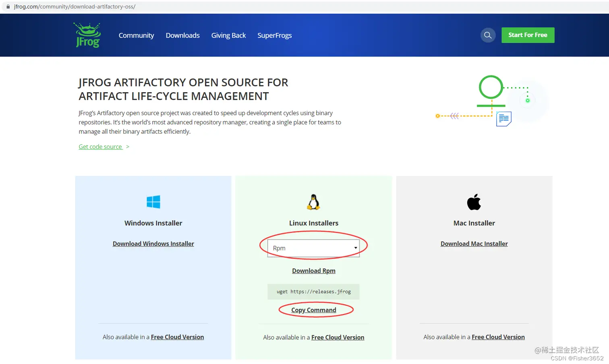This screenshot has width=609, height=364.
Task: Click Download Windows Installer link
Action: (x=153, y=244)
